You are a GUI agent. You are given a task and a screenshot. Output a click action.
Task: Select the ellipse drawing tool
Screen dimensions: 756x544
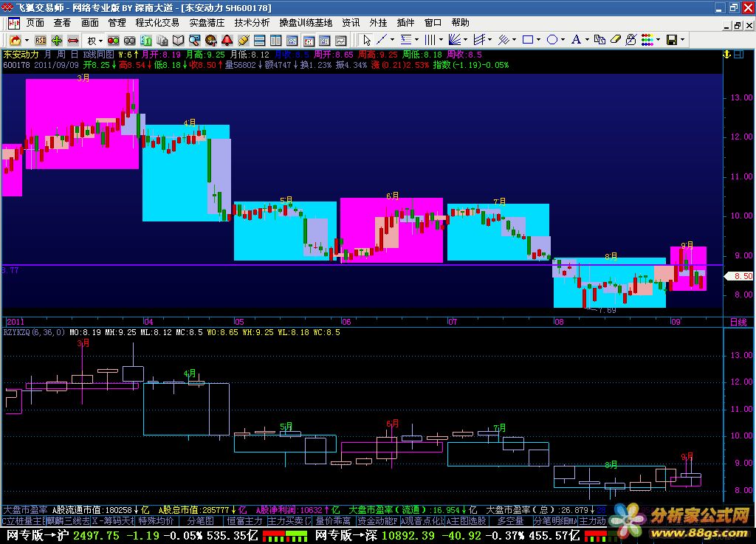(552, 40)
